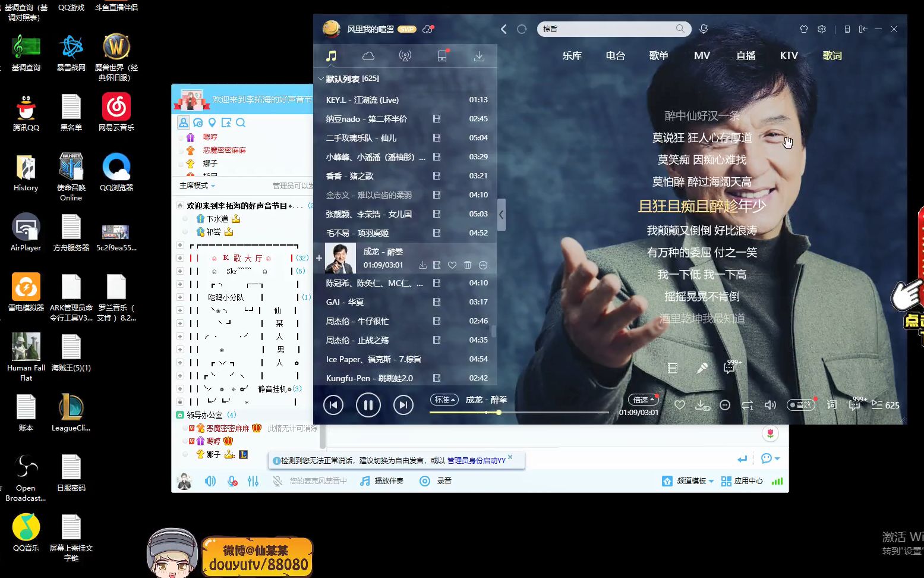
Task: Collapse the playlist panel side handle
Action: (x=501, y=215)
